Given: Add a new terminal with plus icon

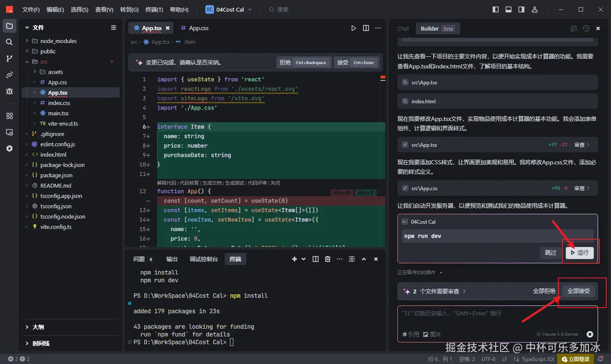Looking at the screenshot, I should coord(295,259).
